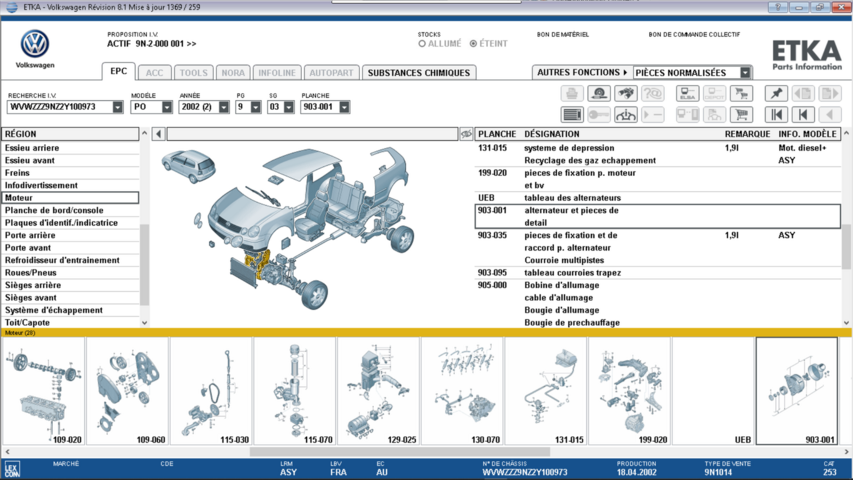Viewport: 853px width, 480px height.
Task: Switch to the AUTOPART tab
Action: coord(331,73)
